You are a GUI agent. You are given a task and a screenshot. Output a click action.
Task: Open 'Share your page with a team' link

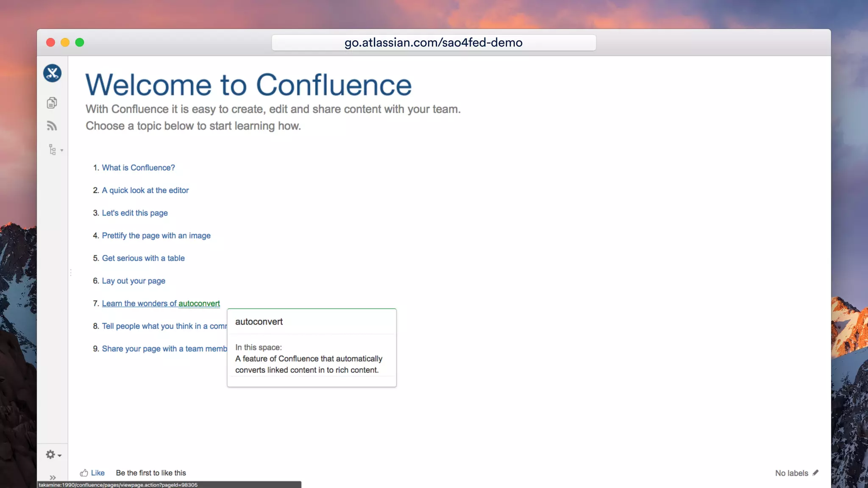pyautogui.click(x=164, y=349)
